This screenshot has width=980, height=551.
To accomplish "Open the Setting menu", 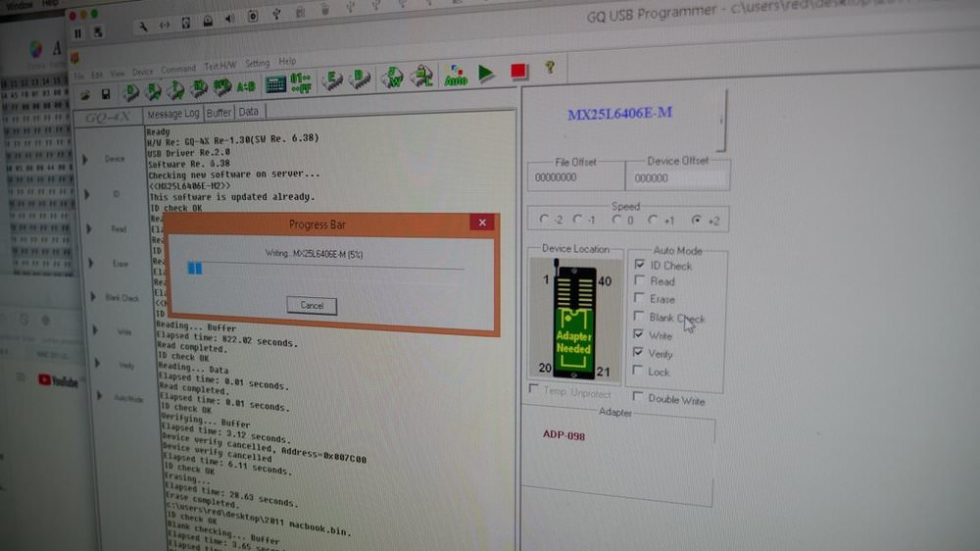I will click(x=257, y=63).
